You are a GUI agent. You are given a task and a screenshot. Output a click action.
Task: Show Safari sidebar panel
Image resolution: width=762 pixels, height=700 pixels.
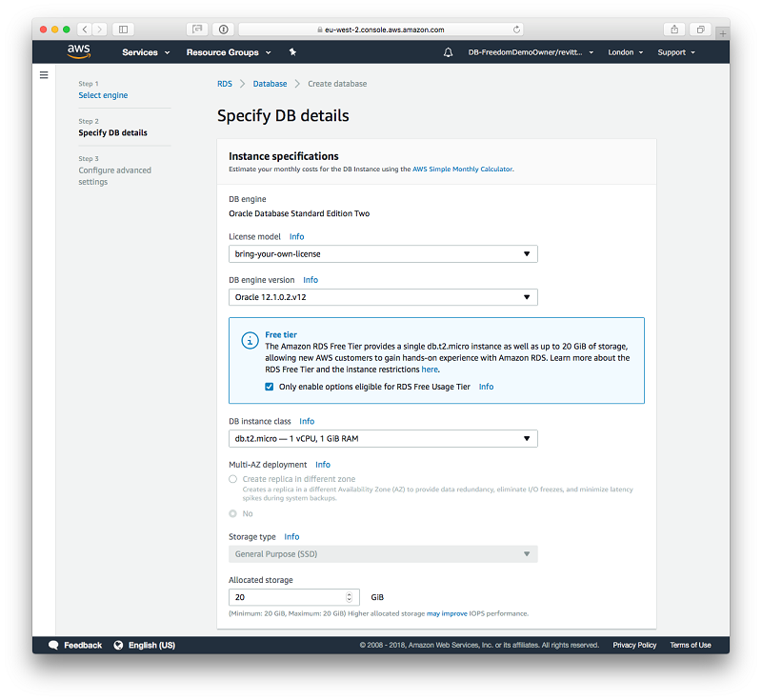(x=124, y=30)
